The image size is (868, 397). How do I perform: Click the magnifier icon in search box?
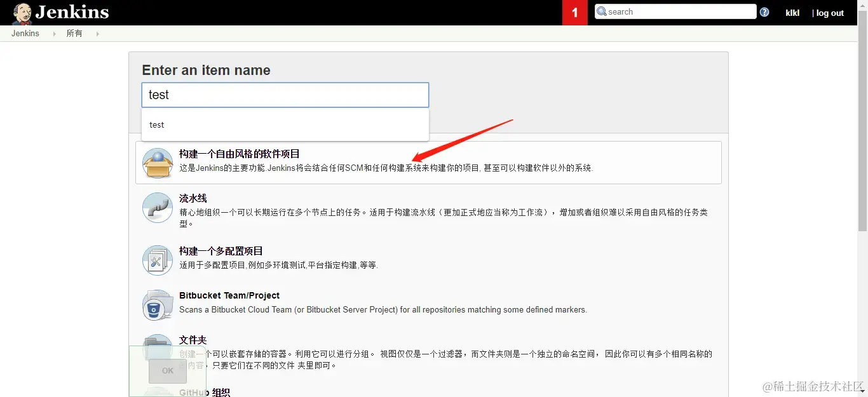click(x=601, y=11)
